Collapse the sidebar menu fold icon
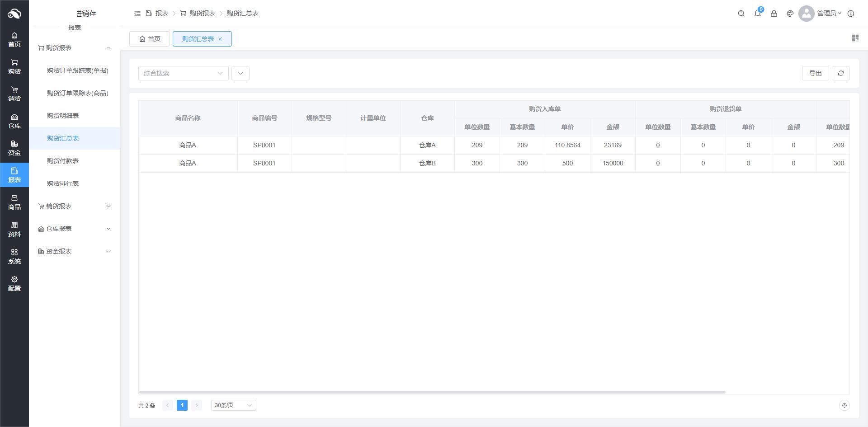 pyautogui.click(x=137, y=14)
